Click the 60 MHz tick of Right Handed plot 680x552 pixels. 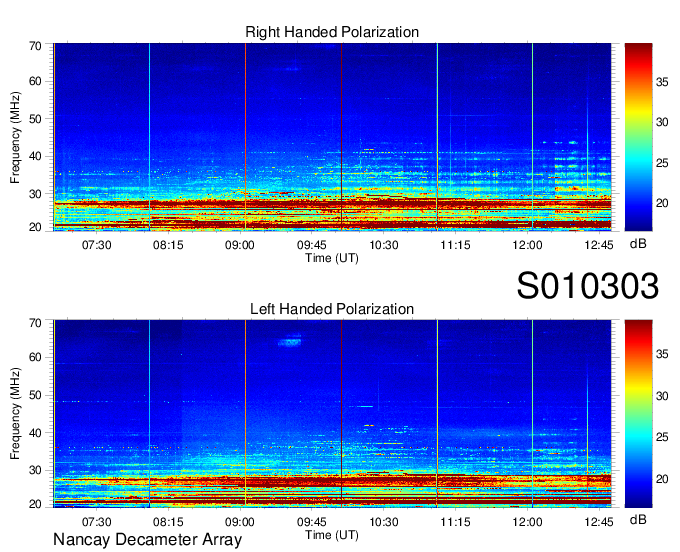point(35,81)
